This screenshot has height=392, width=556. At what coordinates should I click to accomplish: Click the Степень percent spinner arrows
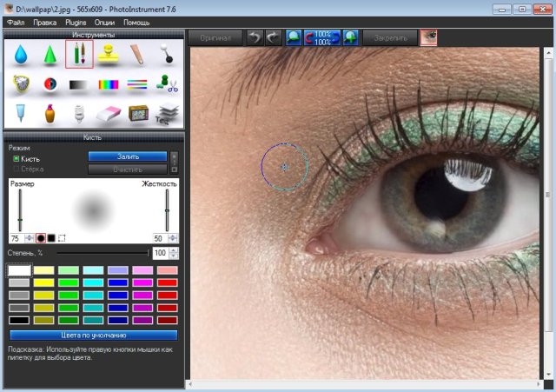pos(173,252)
